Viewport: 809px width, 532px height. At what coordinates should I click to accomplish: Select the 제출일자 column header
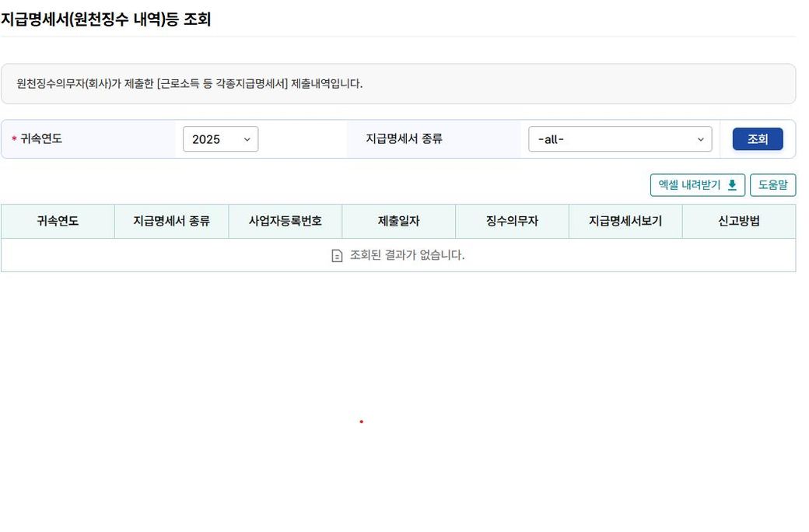tap(398, 222)
